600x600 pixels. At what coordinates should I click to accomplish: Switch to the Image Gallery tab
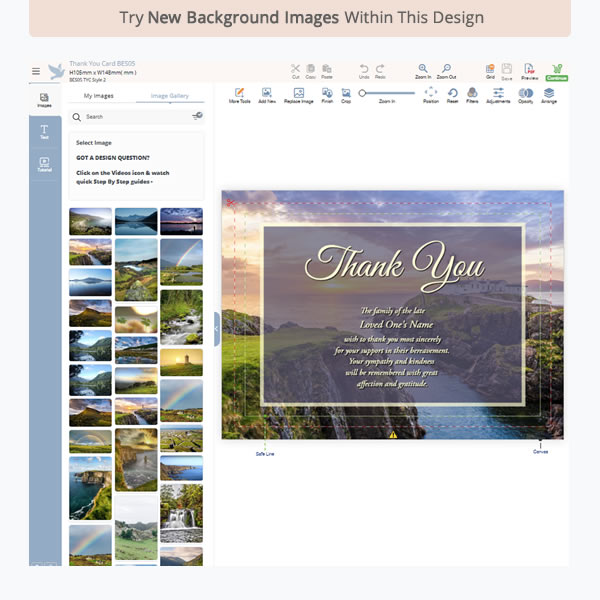(x=170, y=96)
